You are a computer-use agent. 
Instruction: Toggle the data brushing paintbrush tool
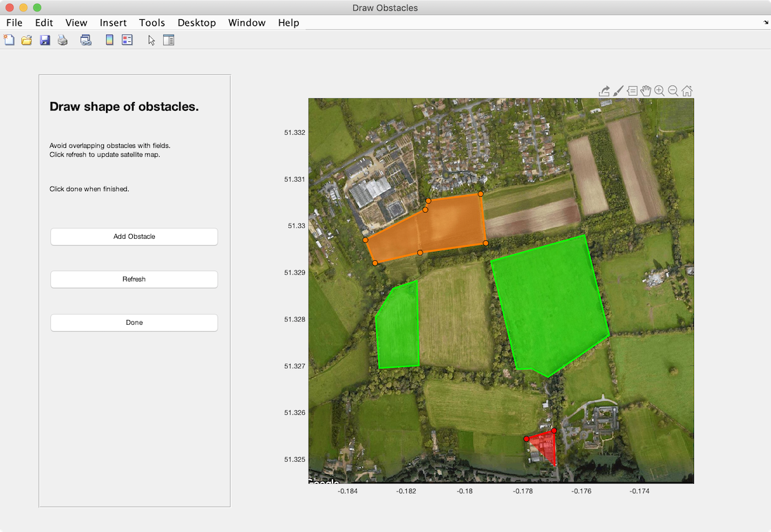point(618,91)
